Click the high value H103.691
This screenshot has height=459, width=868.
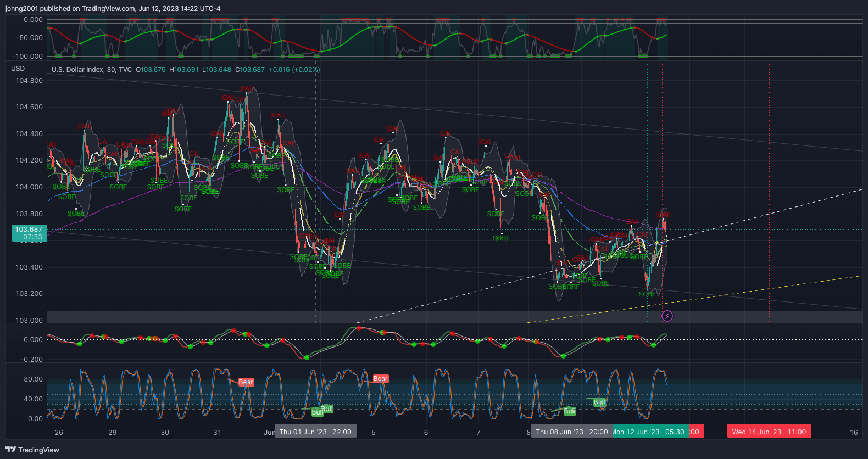tap(184, 70)
